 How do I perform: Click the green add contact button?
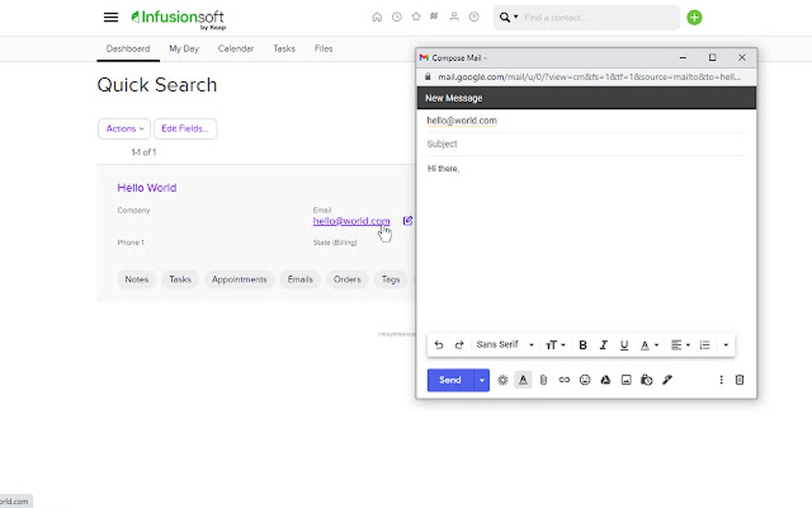[x=693, y=17]
